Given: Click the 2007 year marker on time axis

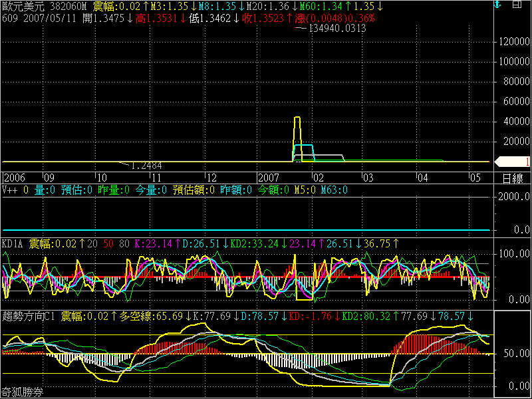Looking at the screenshot, I should pos(269,178).
